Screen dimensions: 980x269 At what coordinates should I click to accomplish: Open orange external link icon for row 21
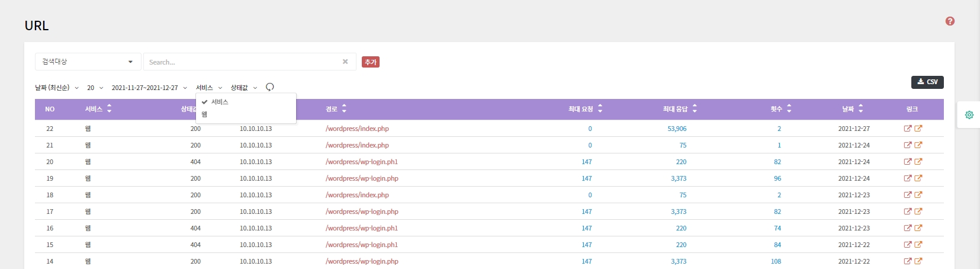click(918, 145)
